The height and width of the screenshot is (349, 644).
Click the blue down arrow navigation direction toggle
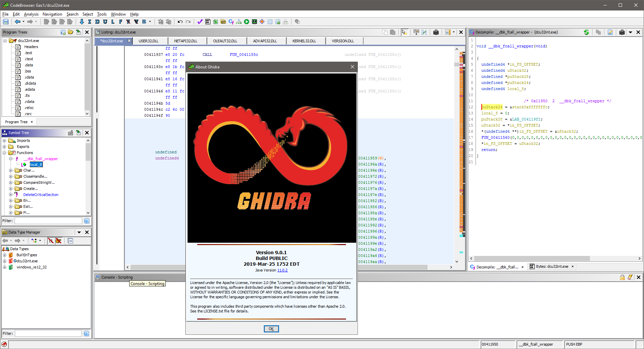point(82,22)
